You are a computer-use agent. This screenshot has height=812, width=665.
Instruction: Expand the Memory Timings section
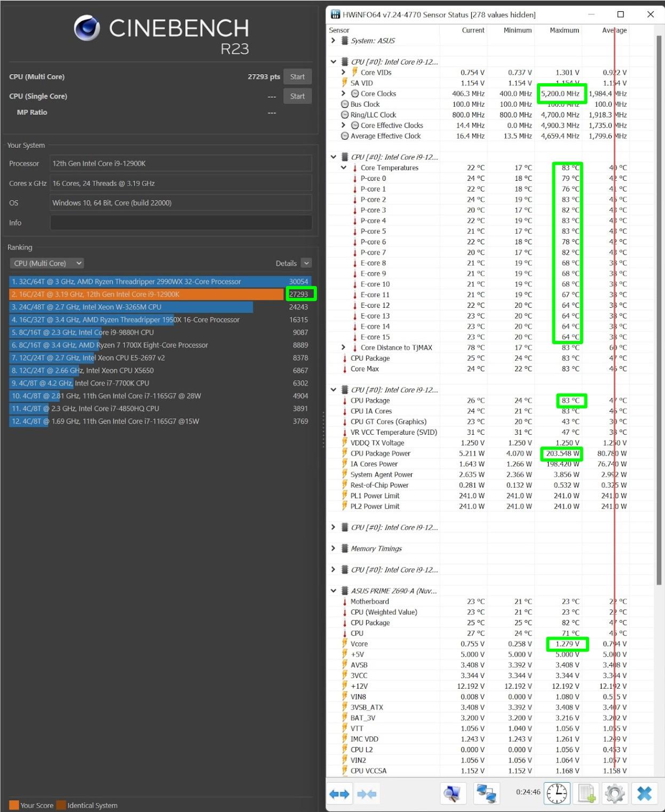pos(334,548)
